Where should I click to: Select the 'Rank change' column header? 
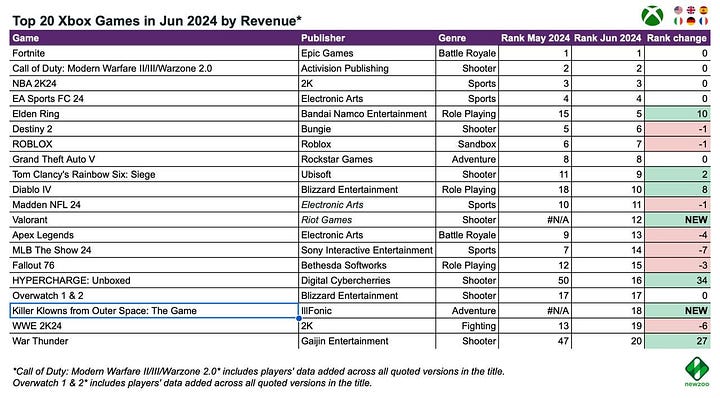pyautogui.click(x=677, y=38)
